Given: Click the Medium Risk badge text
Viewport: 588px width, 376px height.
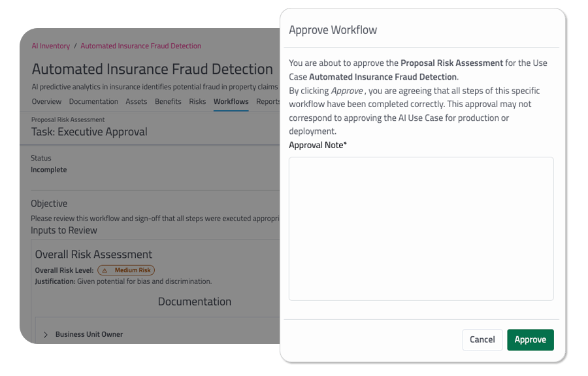Looking at the screenshot, I should (x=132, y=270).
